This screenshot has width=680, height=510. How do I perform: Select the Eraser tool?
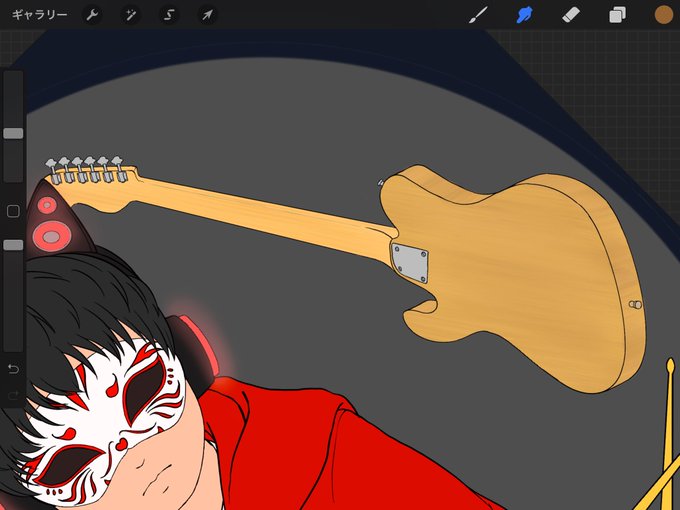pos(571,15)
